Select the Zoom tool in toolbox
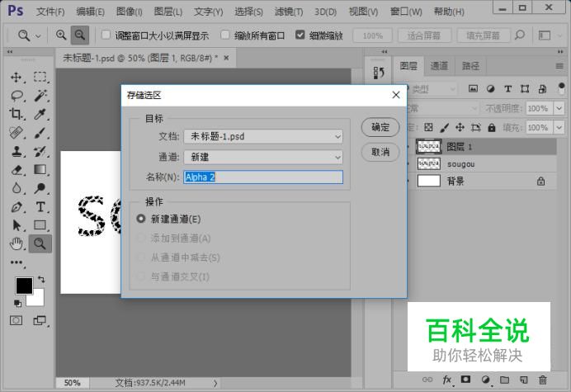Image resolution: width=571 pixels, height=392 pixels. click(40, 243)
